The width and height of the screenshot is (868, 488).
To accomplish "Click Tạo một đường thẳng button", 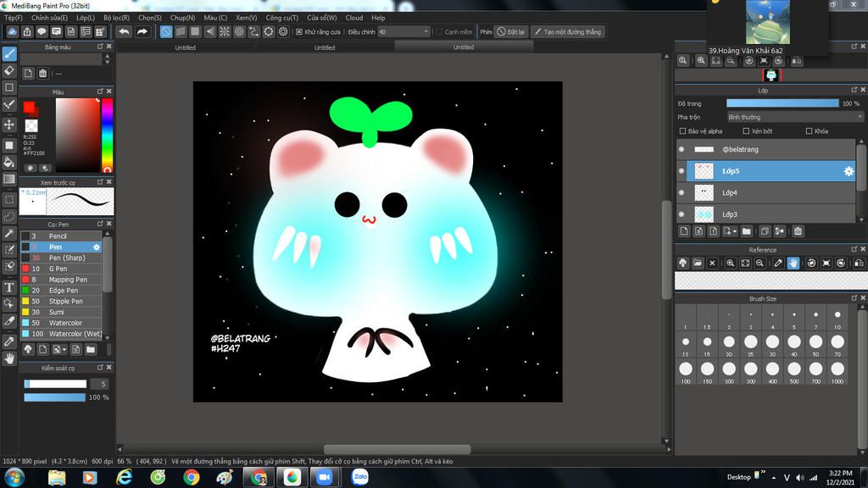I will point(567,32).
